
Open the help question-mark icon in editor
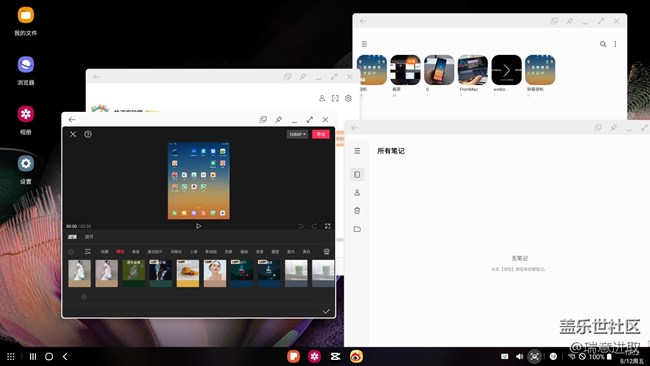pos(88,134)
